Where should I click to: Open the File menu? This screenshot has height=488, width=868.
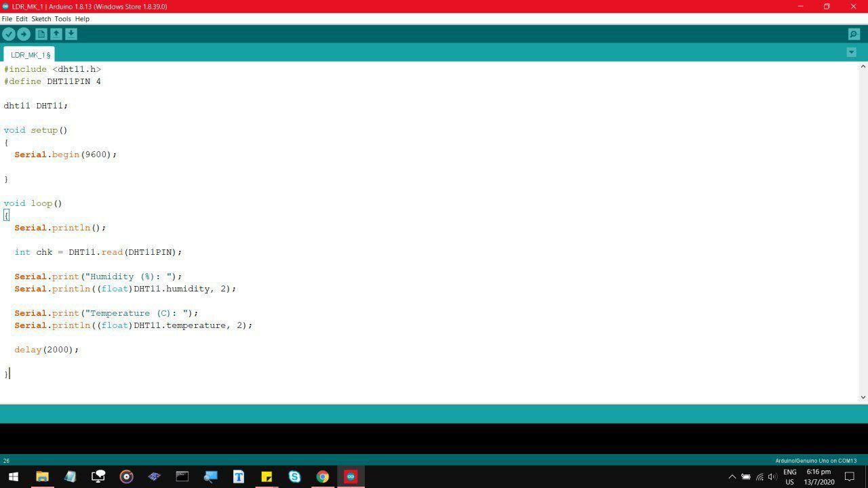7,19
